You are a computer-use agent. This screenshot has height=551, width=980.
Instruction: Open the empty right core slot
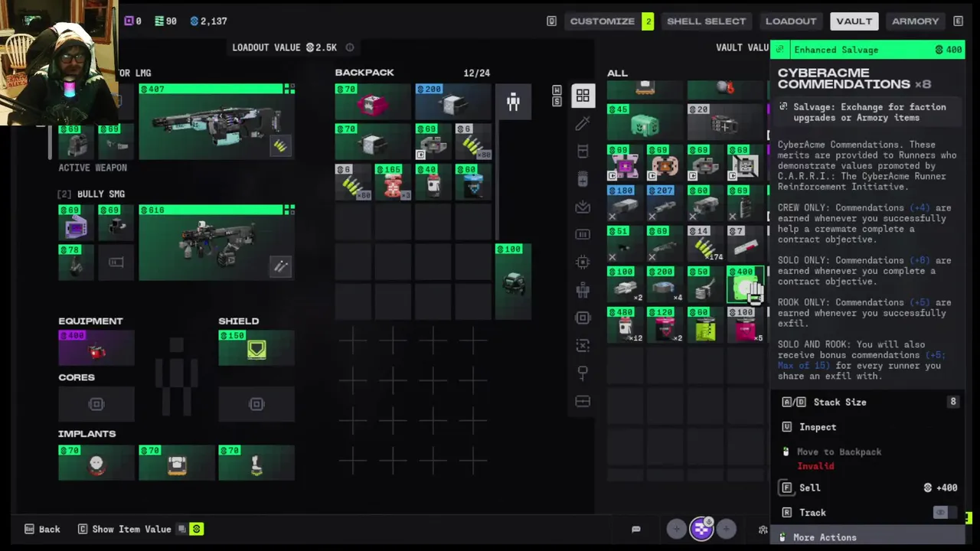[x=256, y=404]
